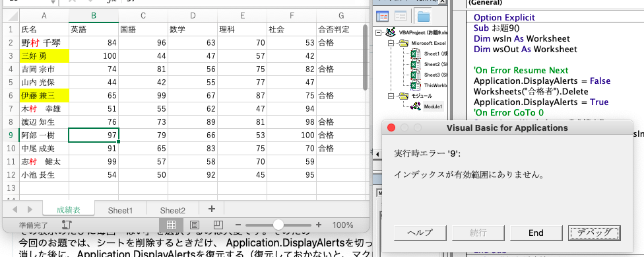The height and width of the screenshot is (257, 644).
Task: Select Page Layout view in status bar
Action: point(195,225)
